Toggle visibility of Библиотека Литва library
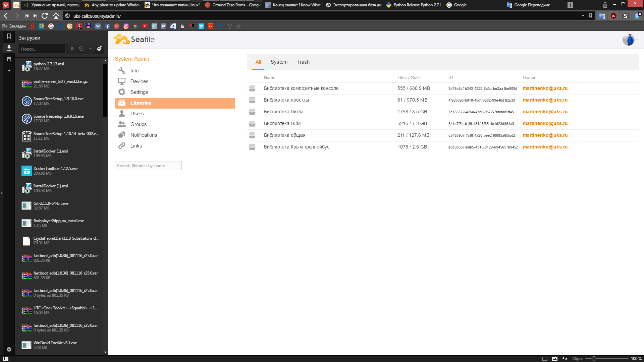Image resolution: width=644 pixels, height=362 pixels. click(253, 111)
